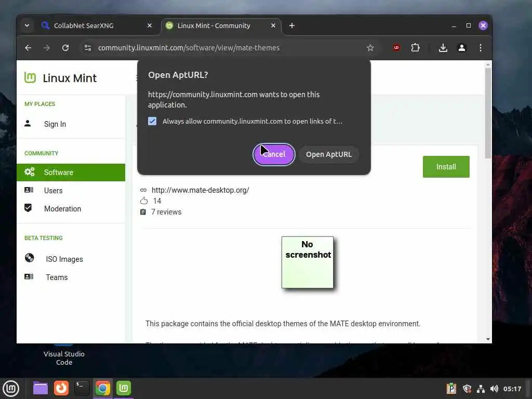
Task: Click the ISO Images disc icon
Action: [x=30, y=258]
